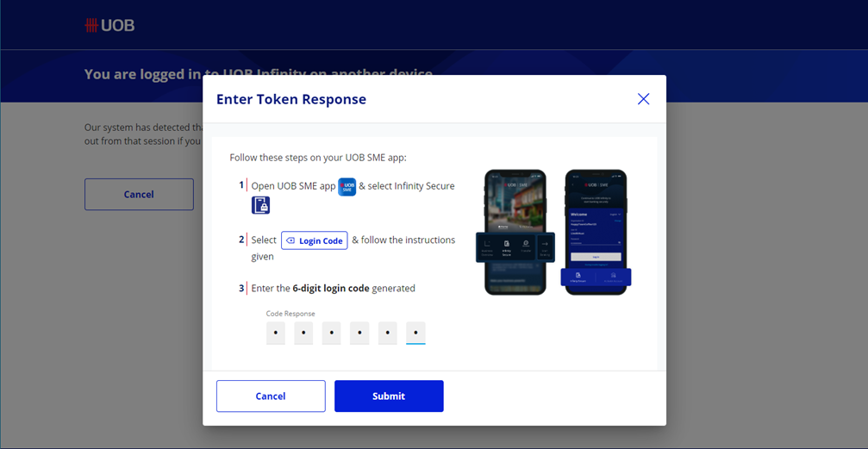Focus the third Code Response digit box
The width and height of the screenshot is (868, 449).
(332, 334)
